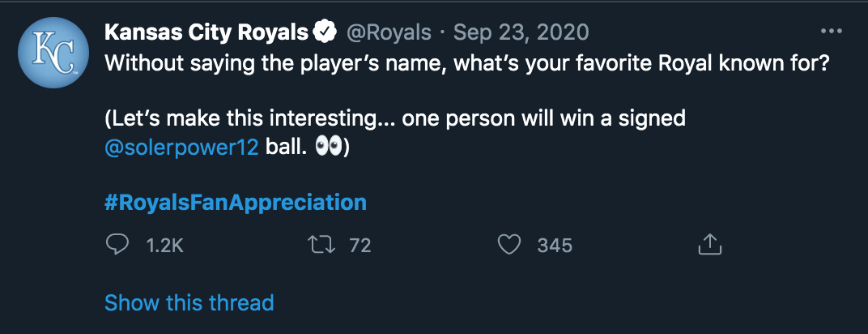Click the 72 retweets count

pyautogui.click(x=360, y=245)
